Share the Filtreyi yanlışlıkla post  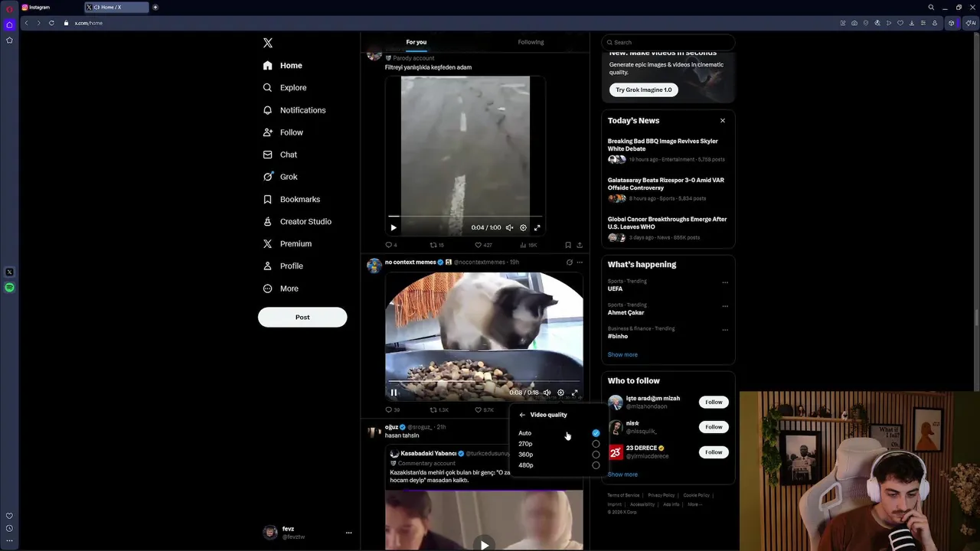(580, 245)
